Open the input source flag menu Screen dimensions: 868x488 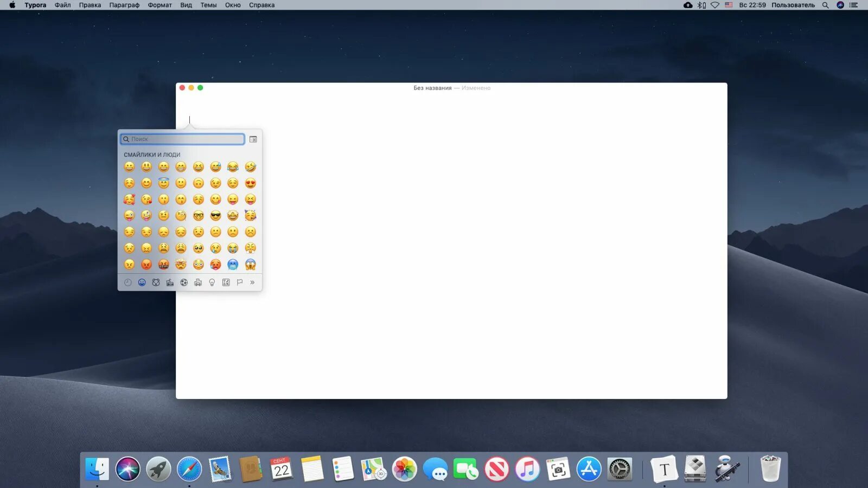[729, 5]
